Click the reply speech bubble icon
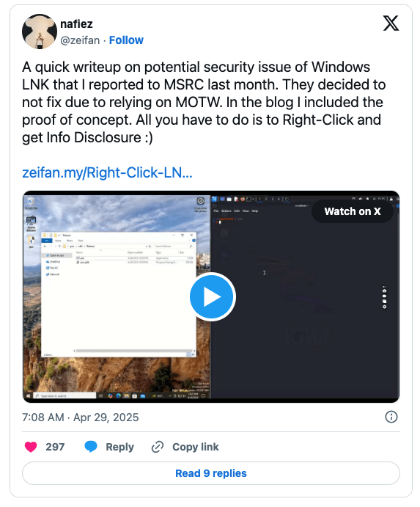420x507 pixels. pos(91,447)
